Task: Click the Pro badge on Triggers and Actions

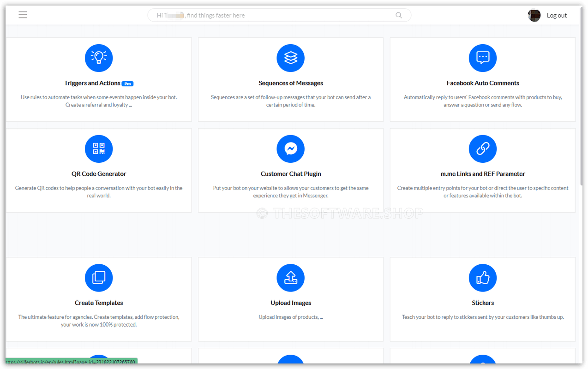Action: point(127,83)
